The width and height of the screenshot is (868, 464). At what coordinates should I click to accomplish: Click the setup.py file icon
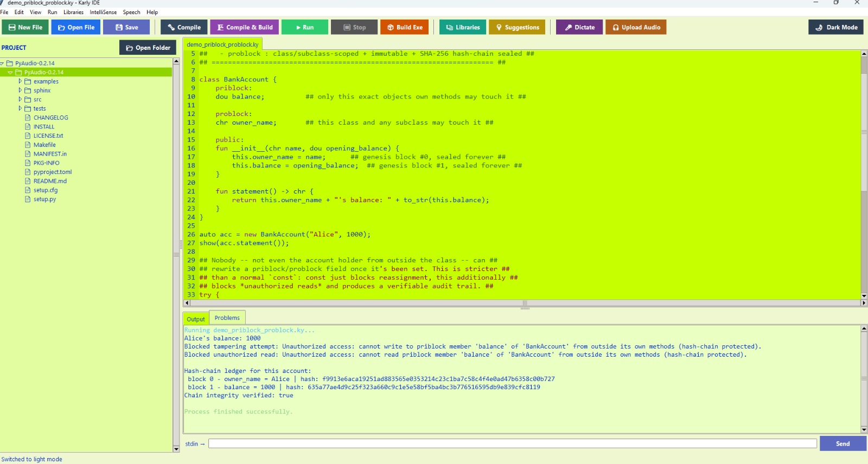(x=28, y=199)
